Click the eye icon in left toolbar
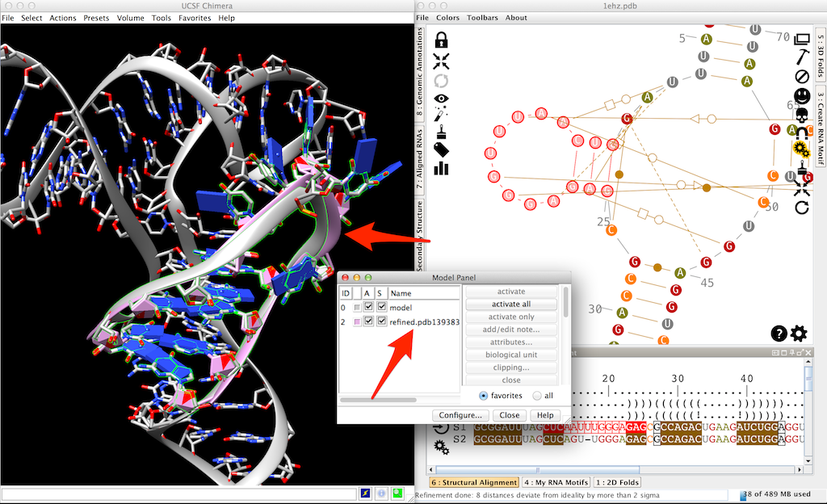827x504 pixels. 441,99
